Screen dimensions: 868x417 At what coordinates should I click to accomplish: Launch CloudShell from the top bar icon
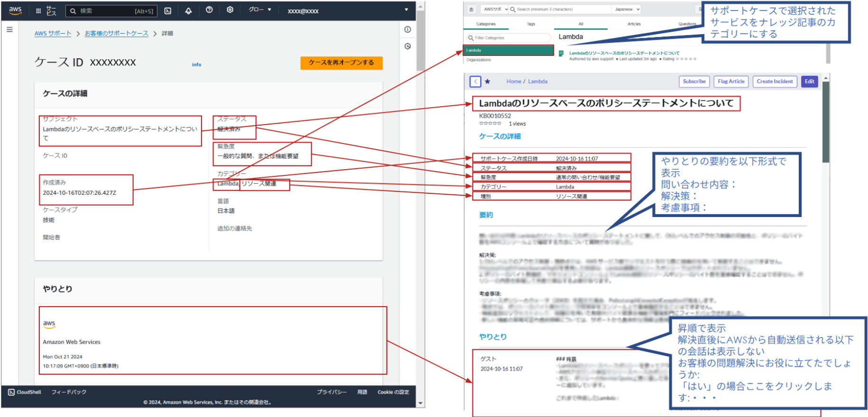168,10
